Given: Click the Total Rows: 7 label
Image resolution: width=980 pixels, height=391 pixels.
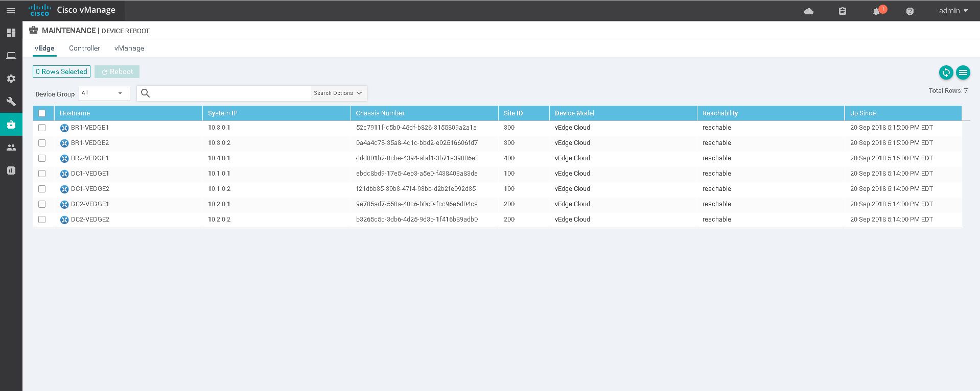Looking at the screenshot, I should (x=948, y=91).
